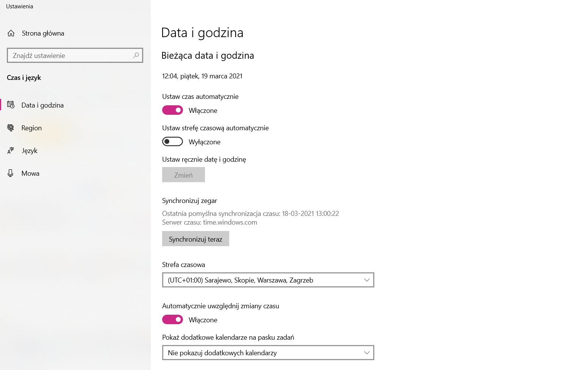Open the Strefa czasowa dropdown

coord(268,280)
